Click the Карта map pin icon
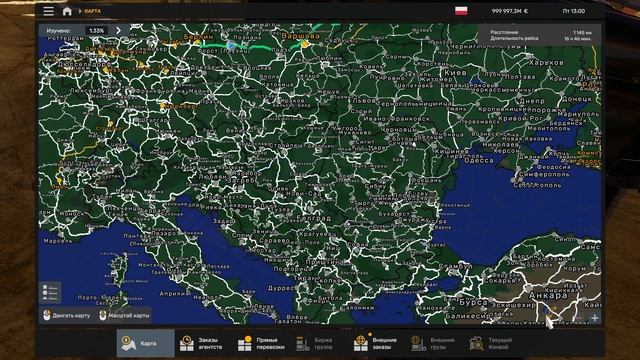The width and height of the screenshot is (640, 360). (x=129, y=344)
